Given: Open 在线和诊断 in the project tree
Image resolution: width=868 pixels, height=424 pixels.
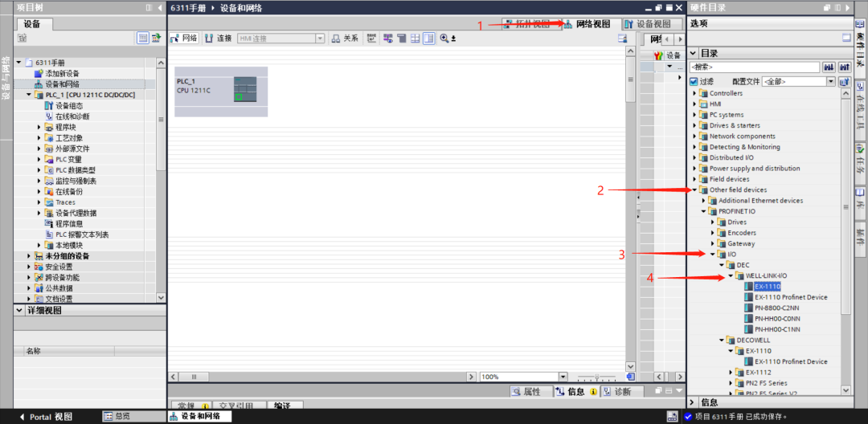Looking at the screenshot, I should [72, 116].
